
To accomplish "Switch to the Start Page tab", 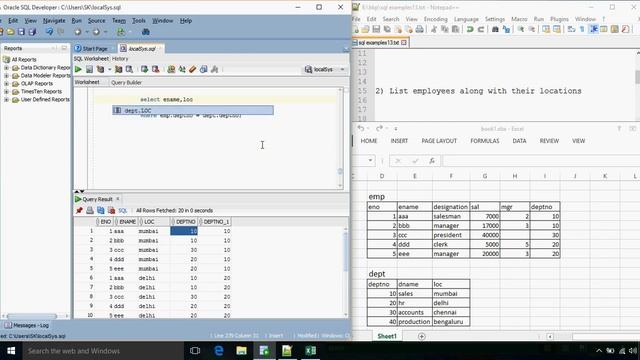I will [94, 49].
